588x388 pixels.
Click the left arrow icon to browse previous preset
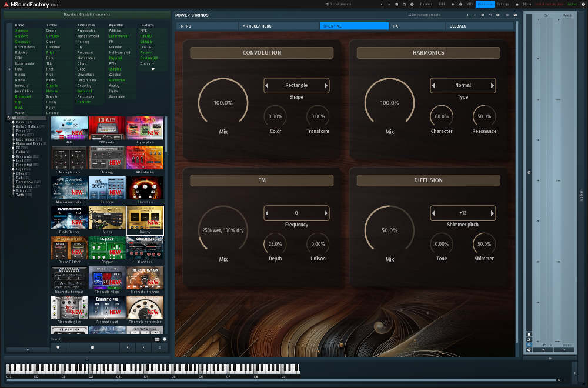pos(128,347)
